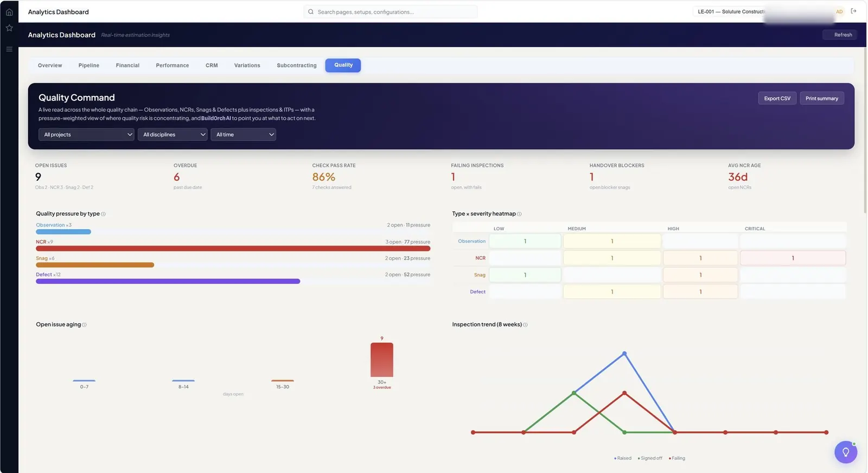Open the Performance tab
The height and width of the screenshot is (473, 868).
[x=173, y=65]
